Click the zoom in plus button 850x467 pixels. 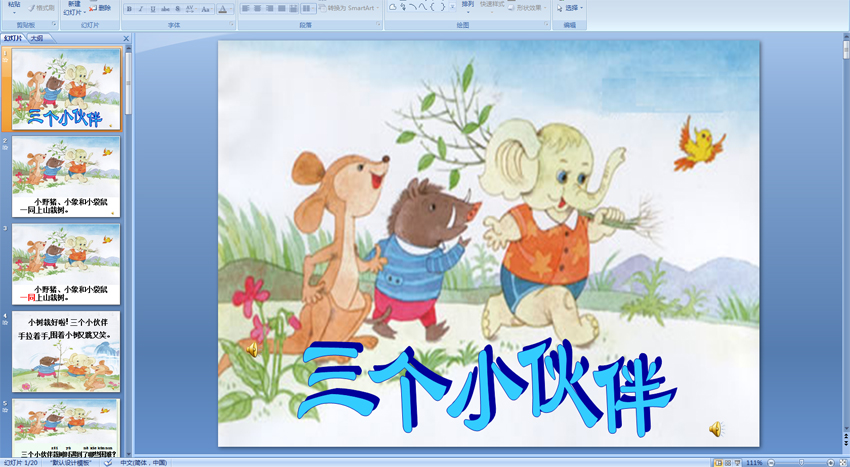(x=831, y=463)
